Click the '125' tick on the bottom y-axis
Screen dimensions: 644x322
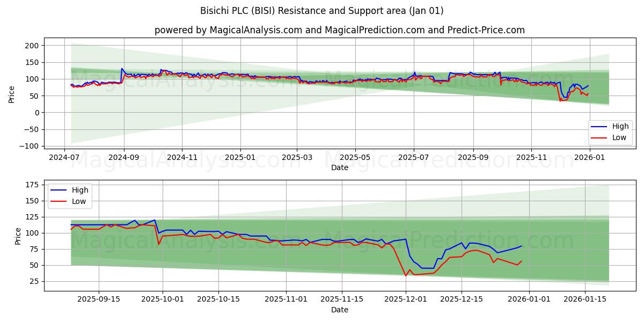[33, 217]
